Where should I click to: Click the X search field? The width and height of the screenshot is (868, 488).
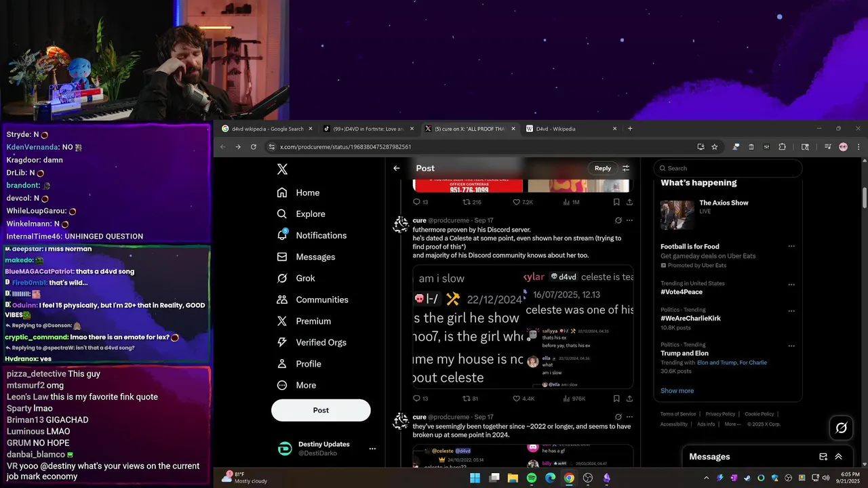[728, 168]
